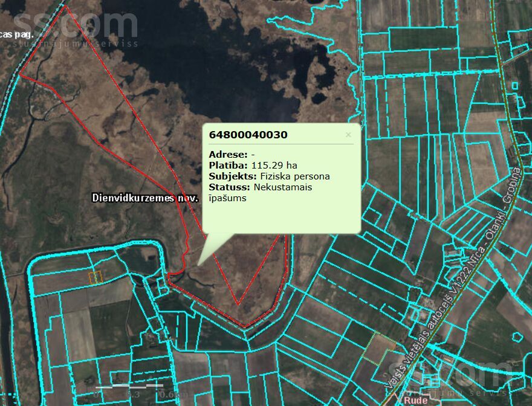Click the green dashed-outline parcel near Rude

[x=378, y=349]
